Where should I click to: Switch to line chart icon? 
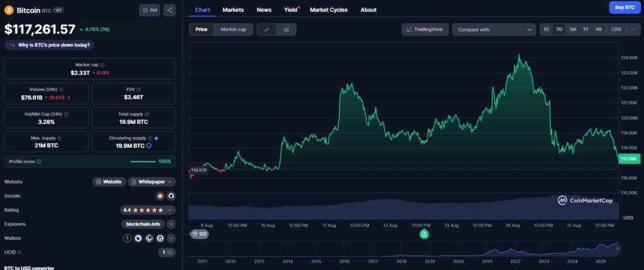pyautogui.click(x=267, y=29)
